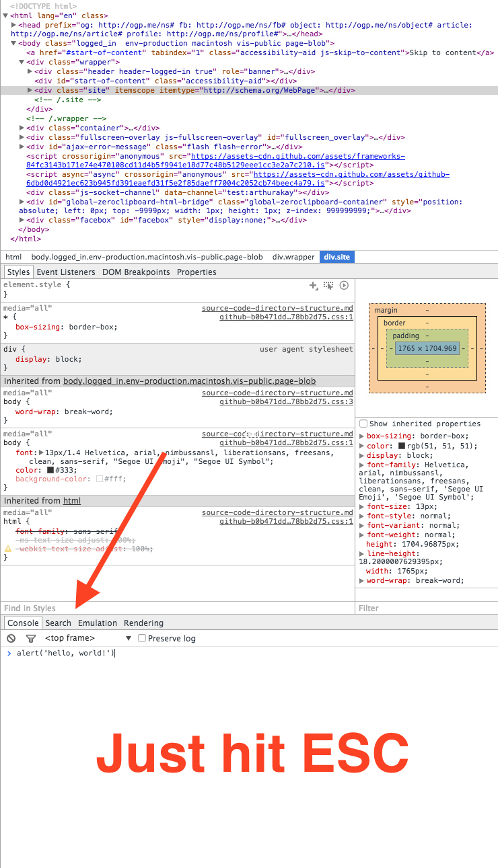Viewport: 498px width, 868px height.
Task: Open the Rendering drawer tab
Action: pyautogui.click(x=143, y=623)
